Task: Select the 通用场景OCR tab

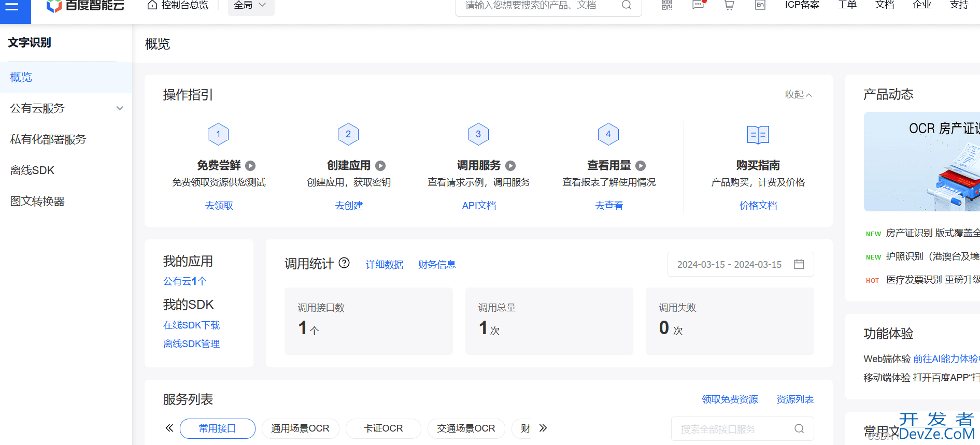Action: 301,428
